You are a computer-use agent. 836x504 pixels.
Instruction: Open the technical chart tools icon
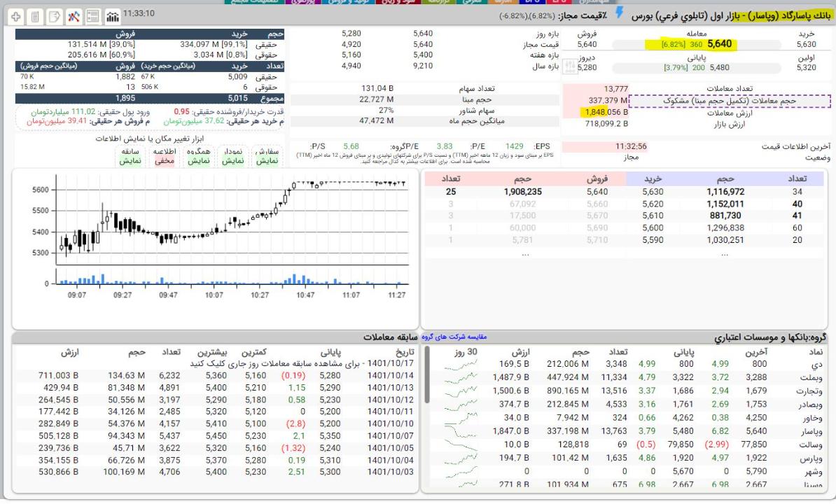[x=73, y=16]
